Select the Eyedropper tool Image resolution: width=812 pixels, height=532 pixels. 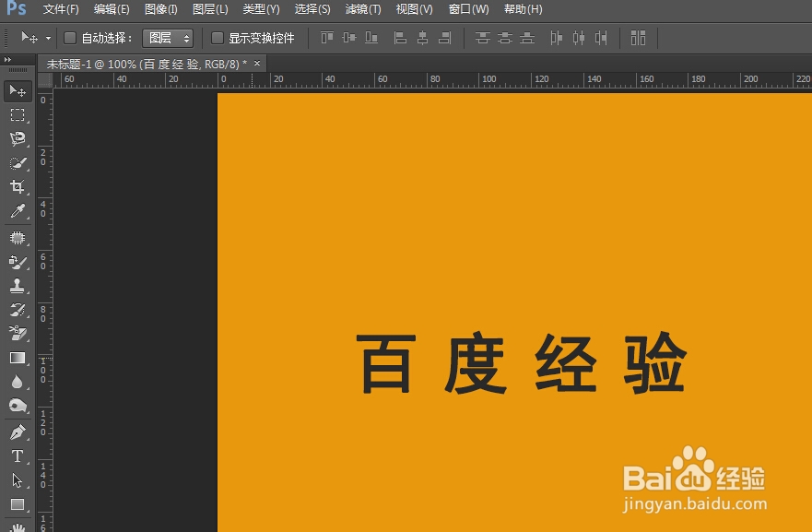[x=18, y=211]
